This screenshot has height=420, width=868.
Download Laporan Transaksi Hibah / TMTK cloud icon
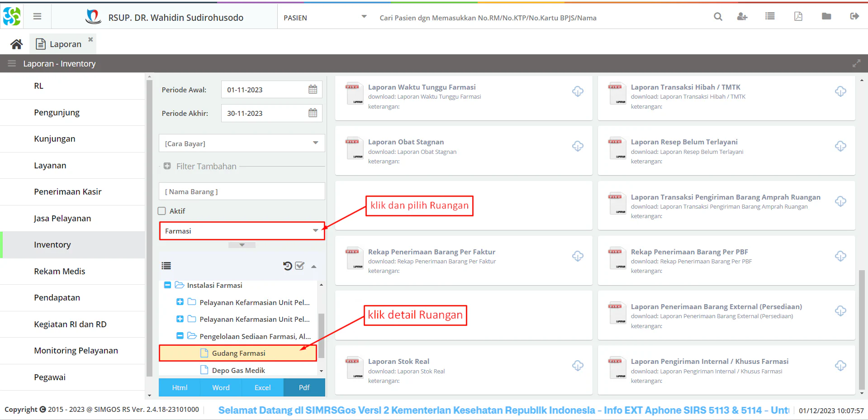point(840,91)
